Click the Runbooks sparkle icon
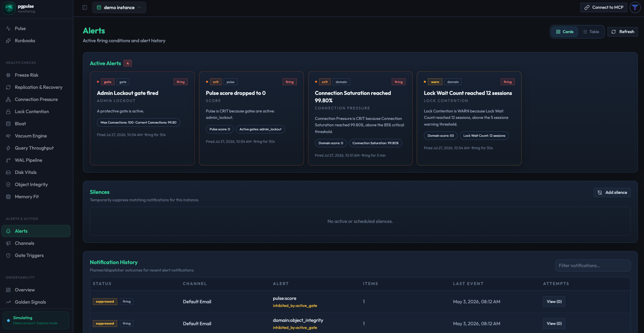This screenshot has width=644, height=333. tap(8, 41)
